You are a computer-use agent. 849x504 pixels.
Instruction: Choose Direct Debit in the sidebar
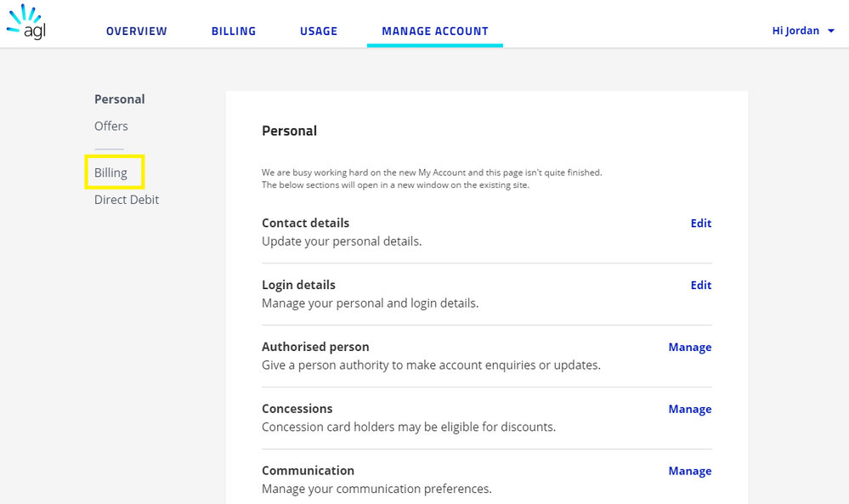[x=127, y=201]
